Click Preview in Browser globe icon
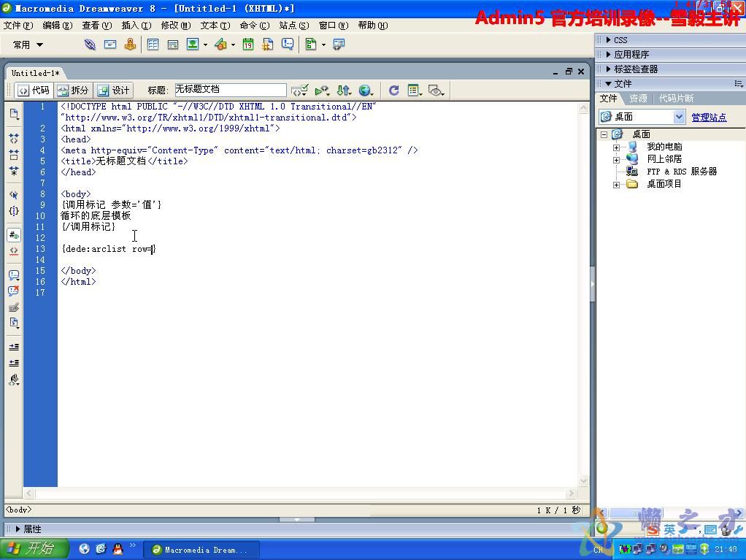Screen dimensions: 746x560 365,91
